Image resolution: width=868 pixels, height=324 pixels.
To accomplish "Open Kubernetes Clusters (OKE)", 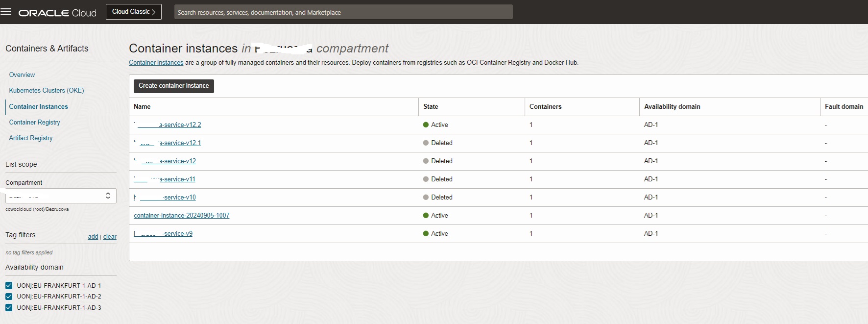I will pyautogui.click(x=47, y=91).
